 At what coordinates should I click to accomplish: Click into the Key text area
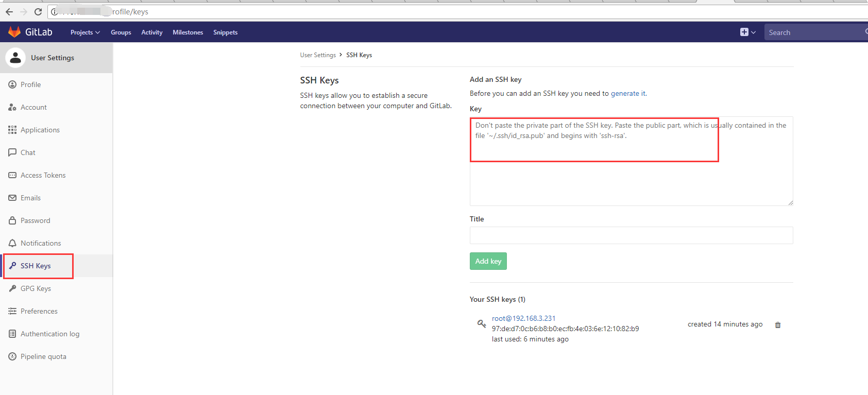pos(631,161)
